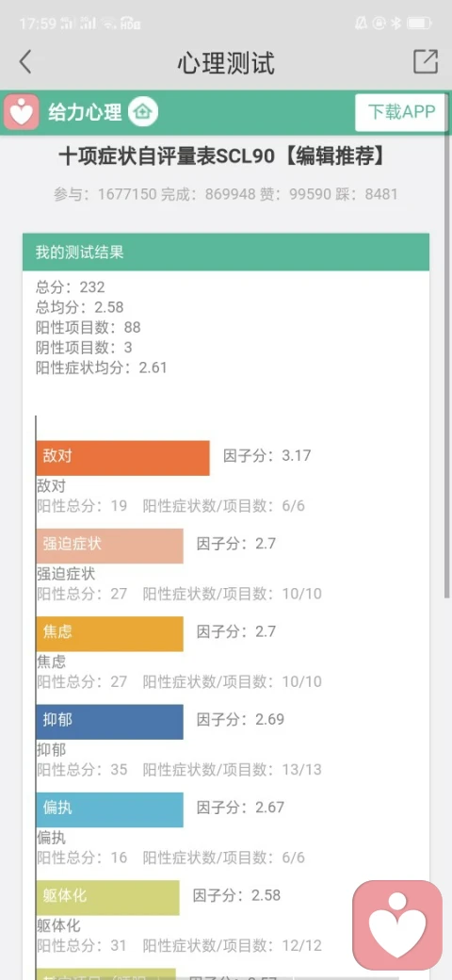This screenshot has height=980, width=452.
Task: Select the pink 强迫症状 bar
Action: tap(109, 546)
